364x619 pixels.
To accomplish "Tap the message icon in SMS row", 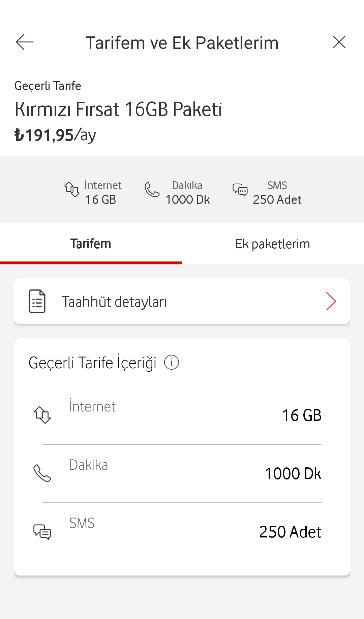I will click(42, 532).
